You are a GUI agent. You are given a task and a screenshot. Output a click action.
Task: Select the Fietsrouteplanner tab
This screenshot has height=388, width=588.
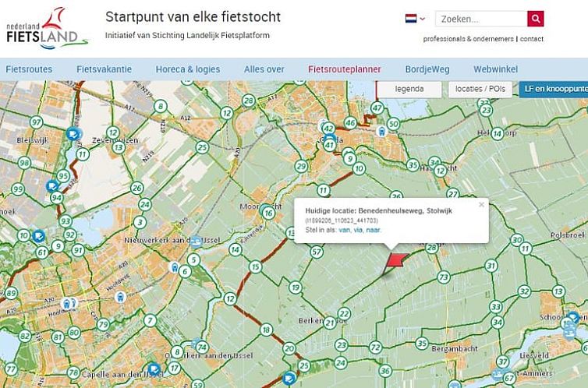tap(345, 69)
